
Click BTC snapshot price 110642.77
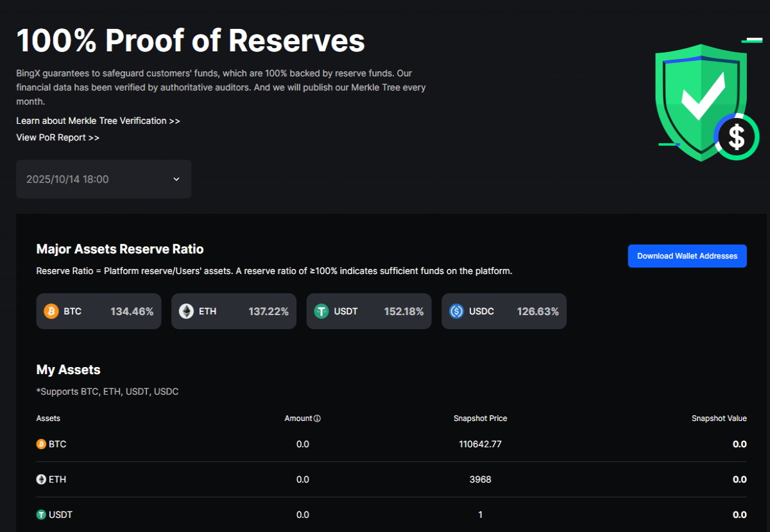[x=481, y=444]
